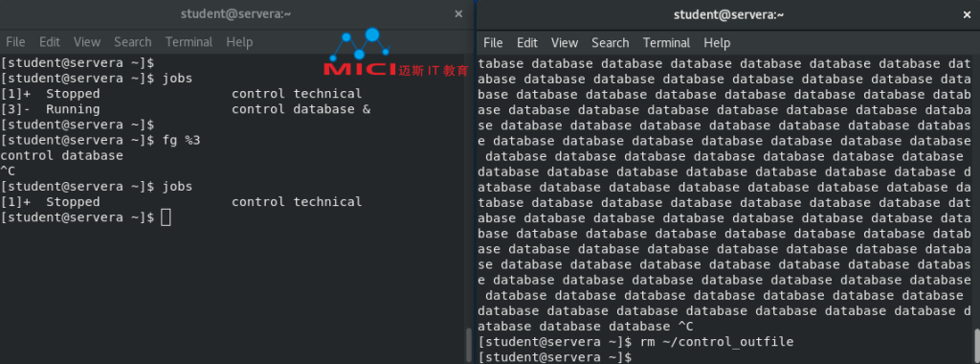
Task: Click the cursor at the left terminal prompt
Action: (x=166, y=217)
